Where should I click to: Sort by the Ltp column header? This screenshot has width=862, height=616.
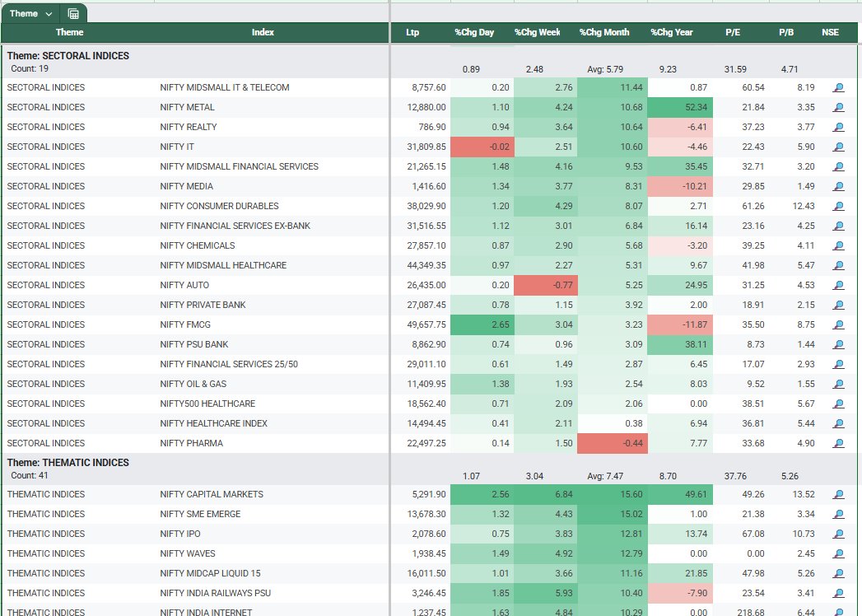[x=412, y=32]
